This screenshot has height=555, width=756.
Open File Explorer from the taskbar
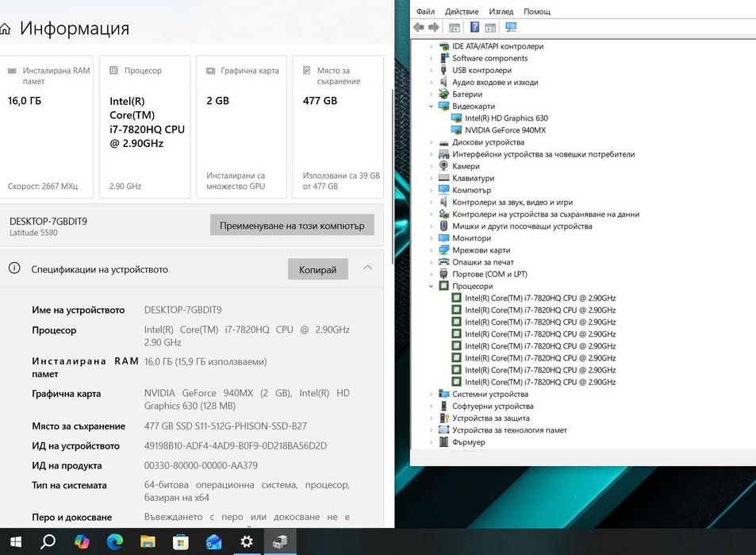pos(148,542)
